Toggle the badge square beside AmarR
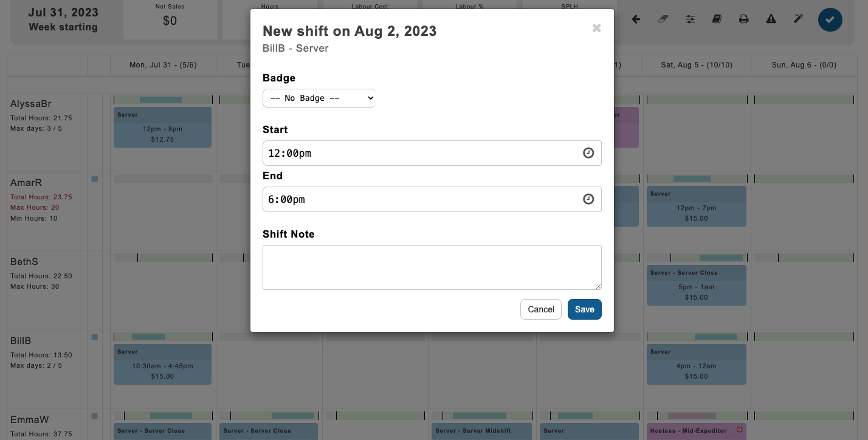This screenshot has width=868, height=440. coord(95,179)
